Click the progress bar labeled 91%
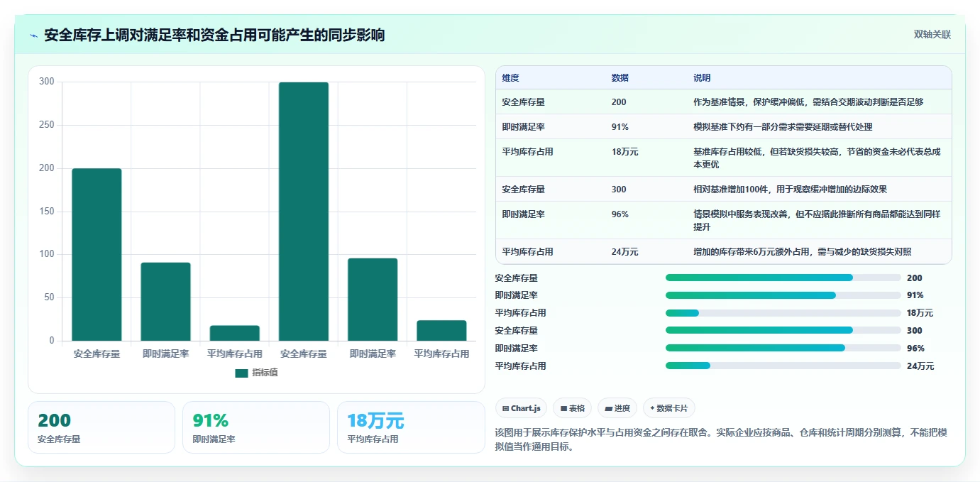980x482 pixels. point(783,295)
